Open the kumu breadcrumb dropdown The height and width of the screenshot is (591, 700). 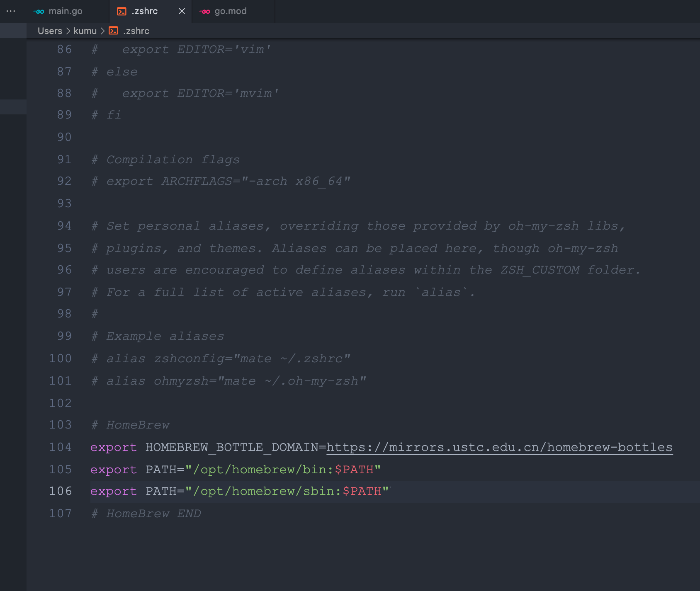(x=85, y=31)
